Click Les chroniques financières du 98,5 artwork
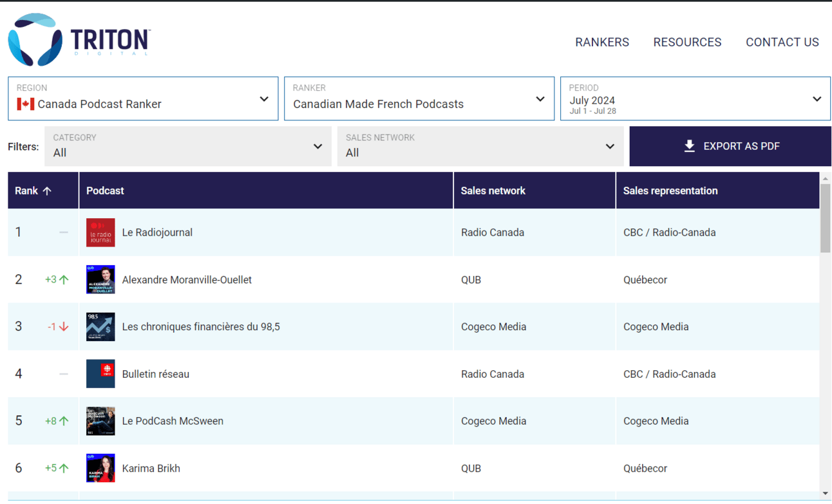This screenshot has width=832, height=504. pyautogui.click(x=100, y=326)
